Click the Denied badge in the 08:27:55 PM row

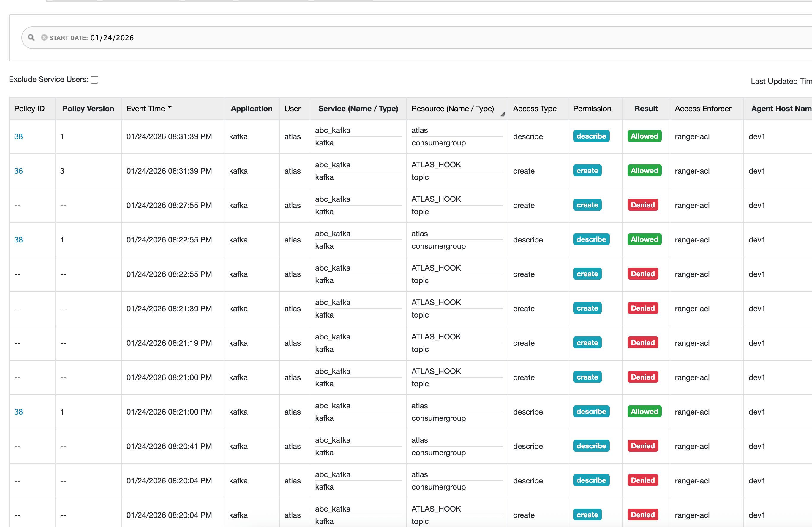[x=642, y=205]
